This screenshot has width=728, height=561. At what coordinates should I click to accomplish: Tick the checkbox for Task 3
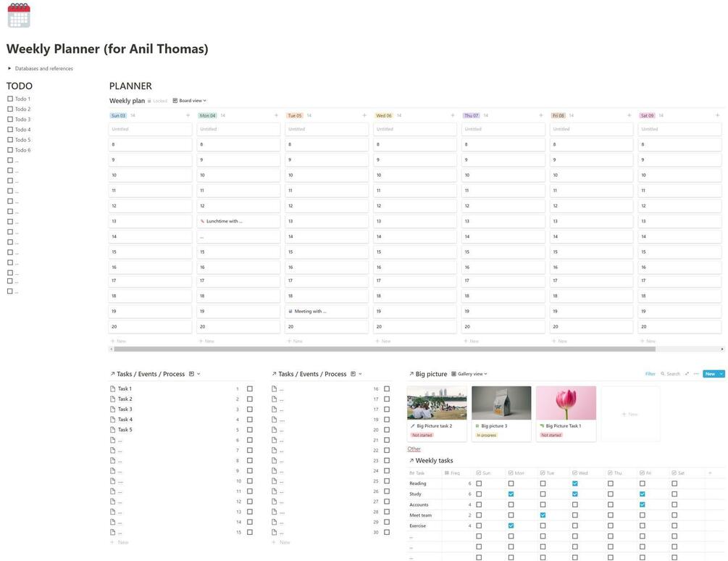[x=250, y=410]
